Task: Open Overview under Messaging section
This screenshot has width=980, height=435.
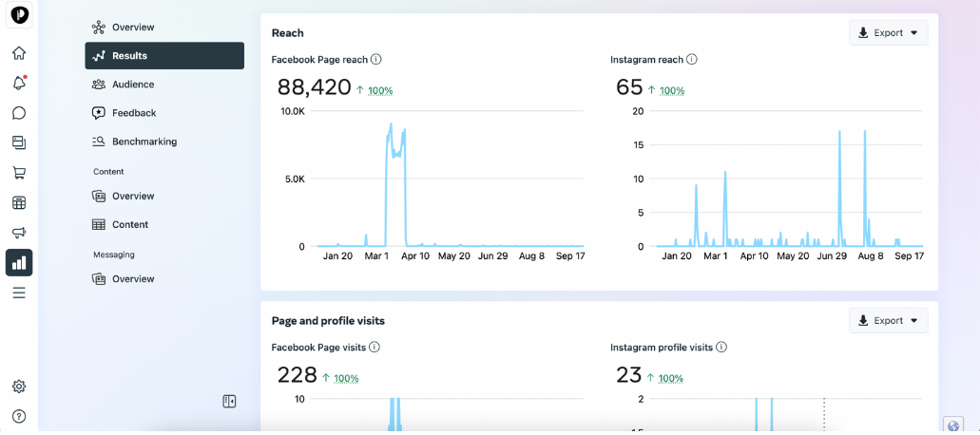Action: 164,279
